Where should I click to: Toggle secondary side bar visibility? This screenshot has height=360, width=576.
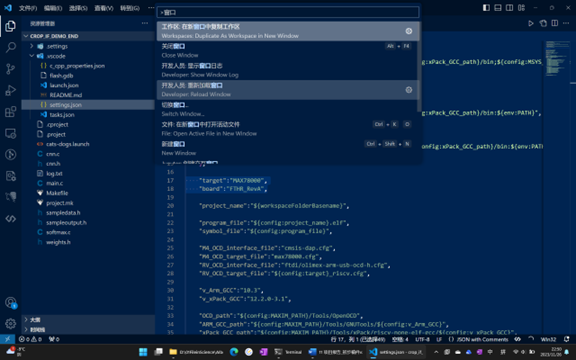[x=510, y=8]
